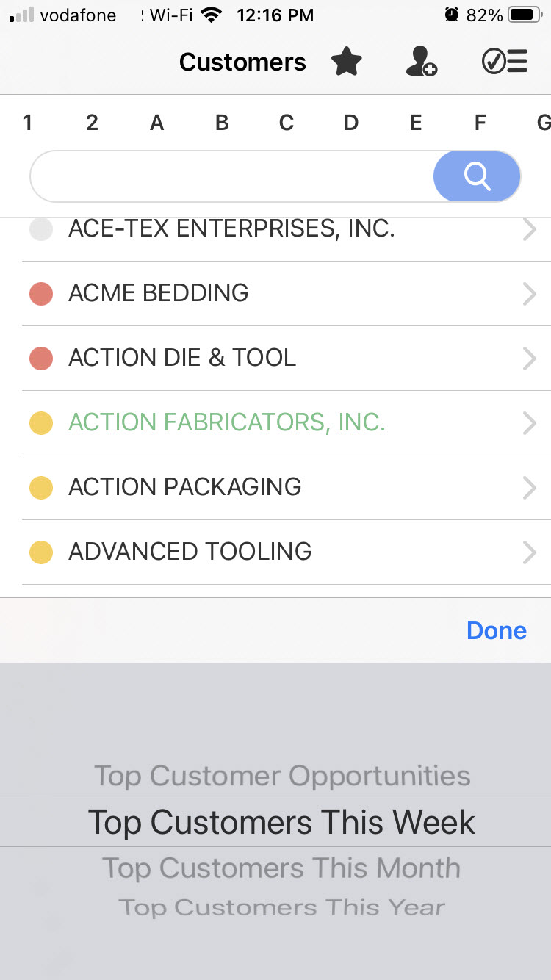Jump to index letter D
551x980 pixels.
[351, 123]
